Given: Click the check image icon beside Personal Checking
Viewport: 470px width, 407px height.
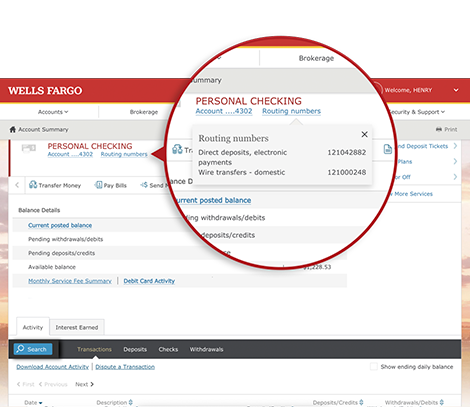Looking at the screenshot, I should 29,148.
